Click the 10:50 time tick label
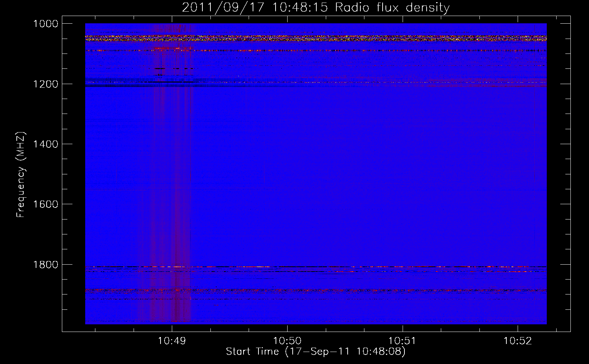Screen dimensions: 589x364 click(287, 341)
